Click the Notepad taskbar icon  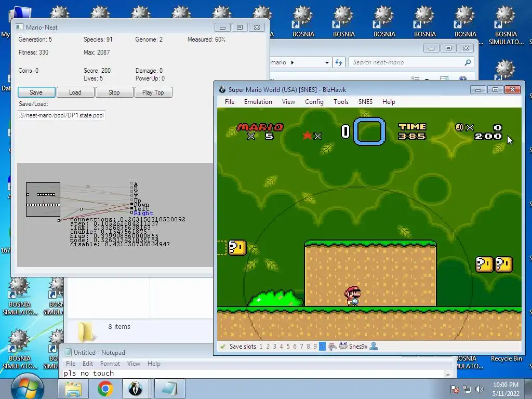click(x=170, y=389)
